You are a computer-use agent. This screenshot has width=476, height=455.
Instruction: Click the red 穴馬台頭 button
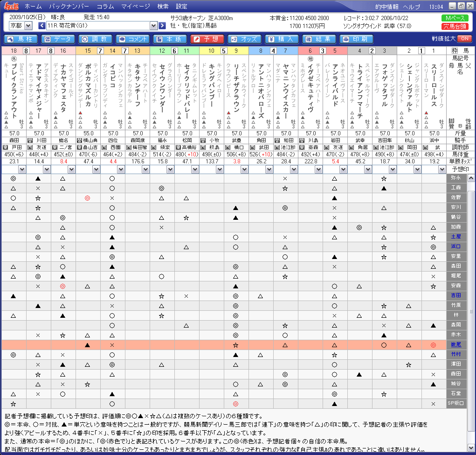point(455,27)
